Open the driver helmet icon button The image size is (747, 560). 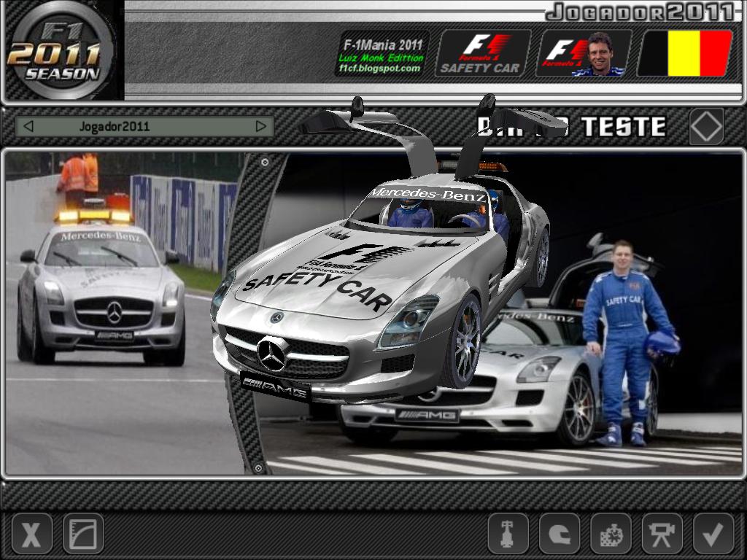click(560, 534)
